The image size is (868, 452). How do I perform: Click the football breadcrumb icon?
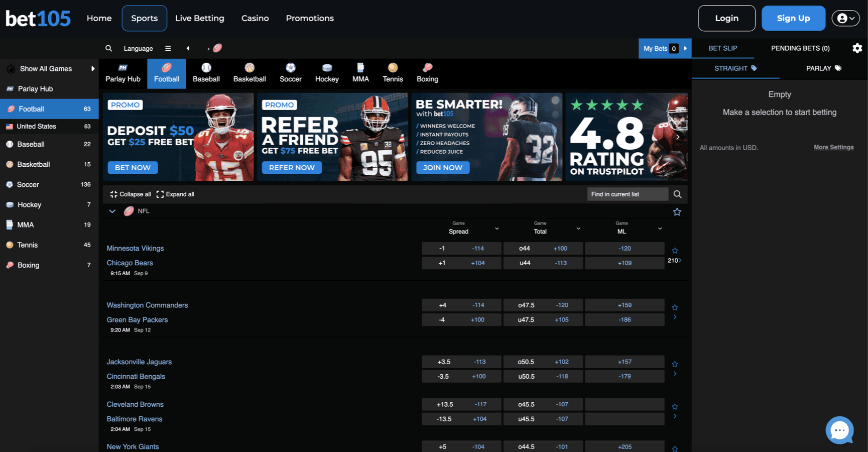tap(217, 48)
